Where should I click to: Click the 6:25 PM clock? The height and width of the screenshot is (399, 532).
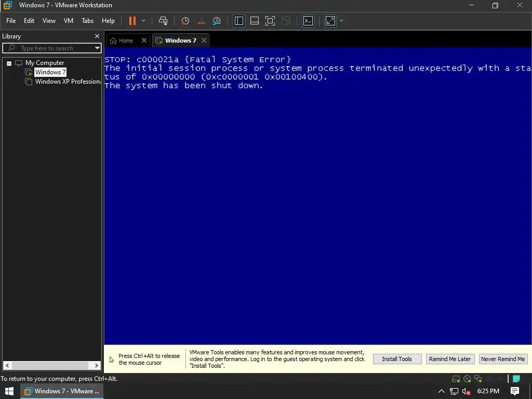488,391
